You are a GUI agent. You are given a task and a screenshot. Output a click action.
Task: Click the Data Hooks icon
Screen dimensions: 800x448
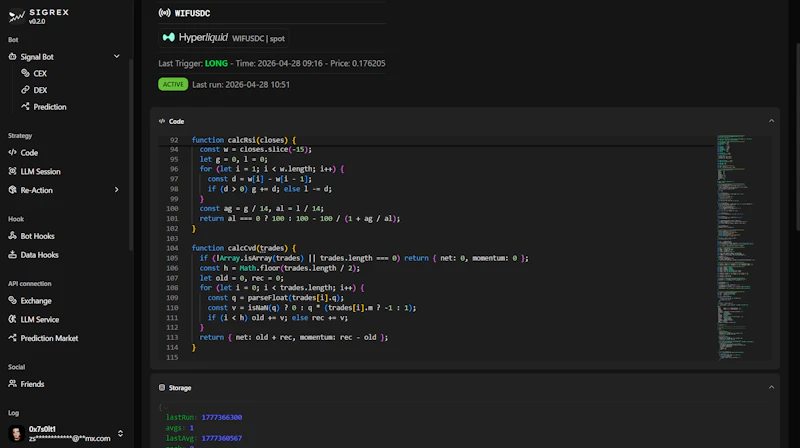(12, 254)
